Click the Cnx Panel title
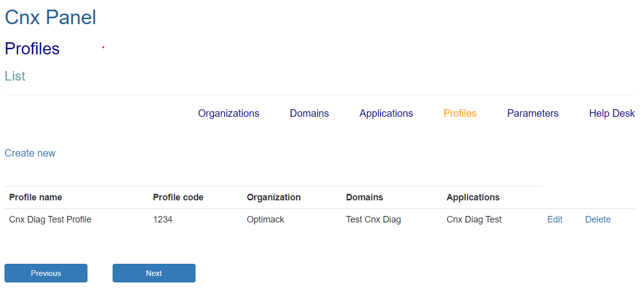 pyautogui.click(x=50, y=18)
